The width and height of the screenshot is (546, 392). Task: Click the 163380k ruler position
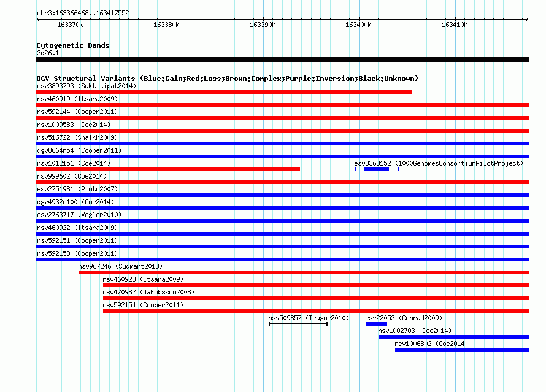point(166,25)
